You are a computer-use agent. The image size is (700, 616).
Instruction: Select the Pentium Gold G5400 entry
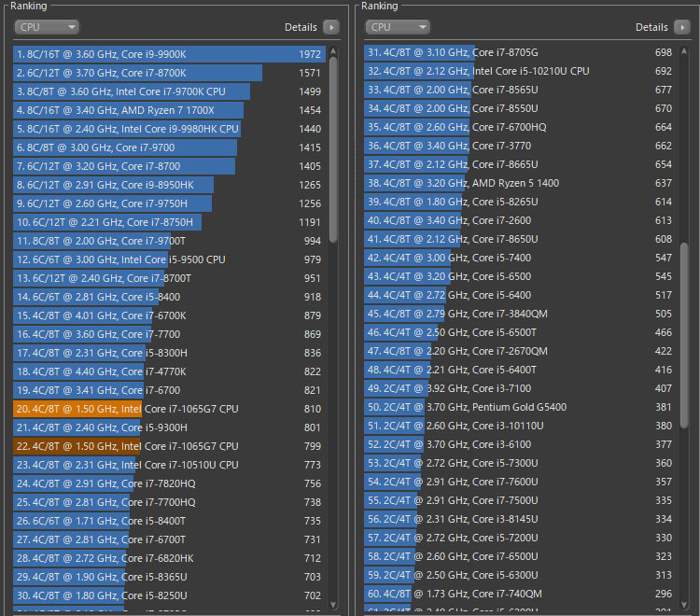518,407
